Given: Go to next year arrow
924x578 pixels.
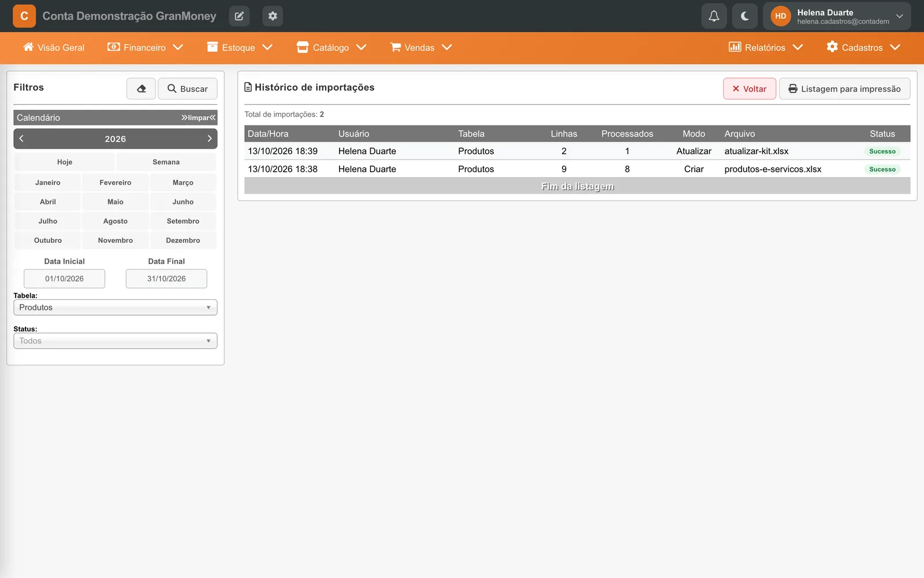Looking at the screenshot, I should [x=210, y=139].
